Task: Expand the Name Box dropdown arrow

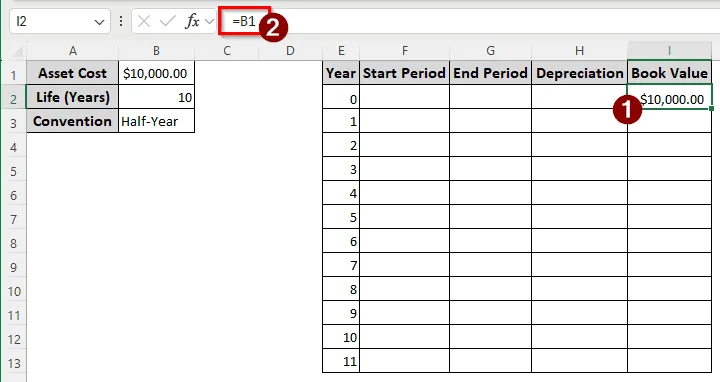Action: pyautogui.click(x=99, y=22)
